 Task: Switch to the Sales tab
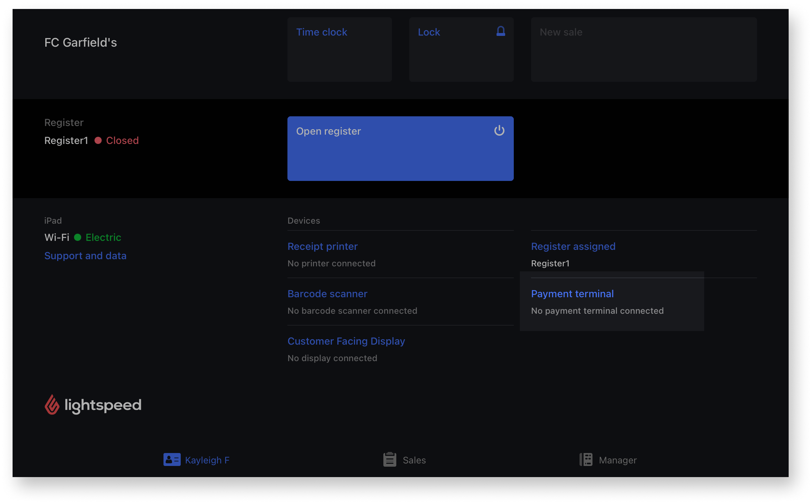[414, 460]
